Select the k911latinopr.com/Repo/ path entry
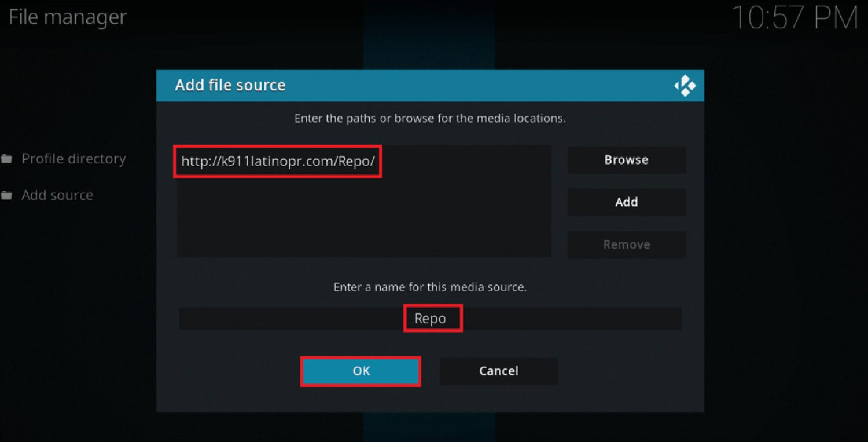The width and height of the screenshot is (868, 442). (x=278, y=161)
